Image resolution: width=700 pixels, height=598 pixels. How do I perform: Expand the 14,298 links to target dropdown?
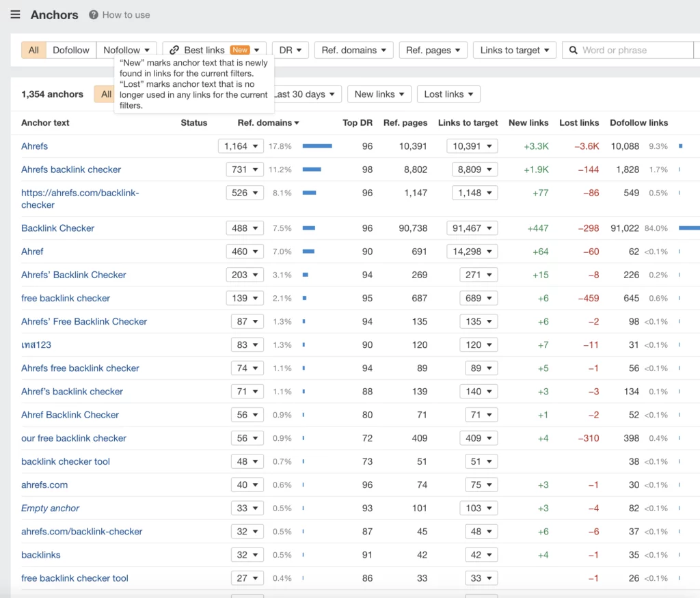click(472, 252)
